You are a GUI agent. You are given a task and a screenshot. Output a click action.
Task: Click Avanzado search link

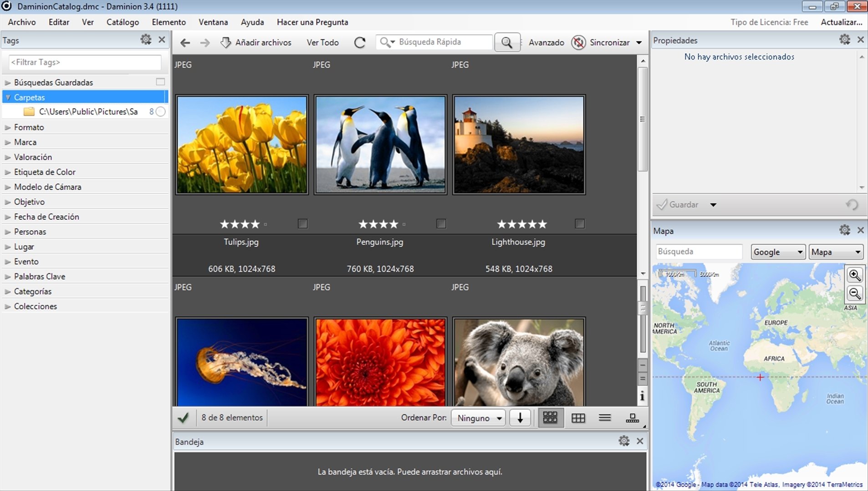(546, 42)
